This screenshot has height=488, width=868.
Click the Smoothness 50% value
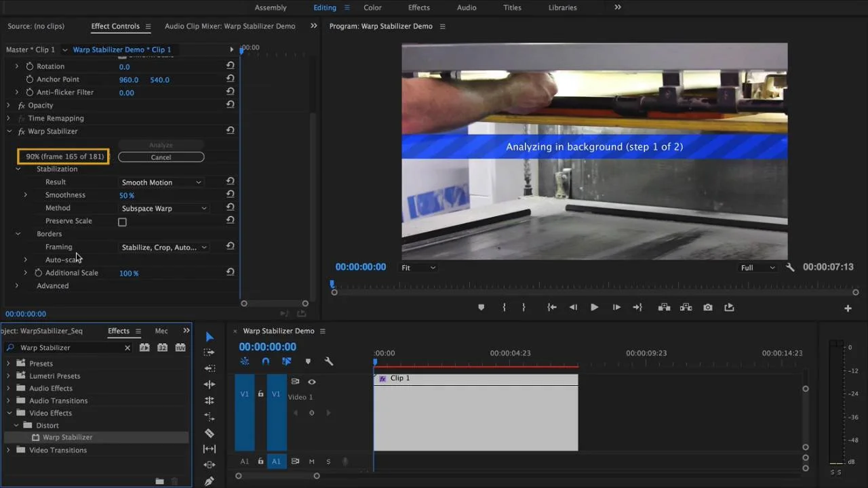coord(127,195)
